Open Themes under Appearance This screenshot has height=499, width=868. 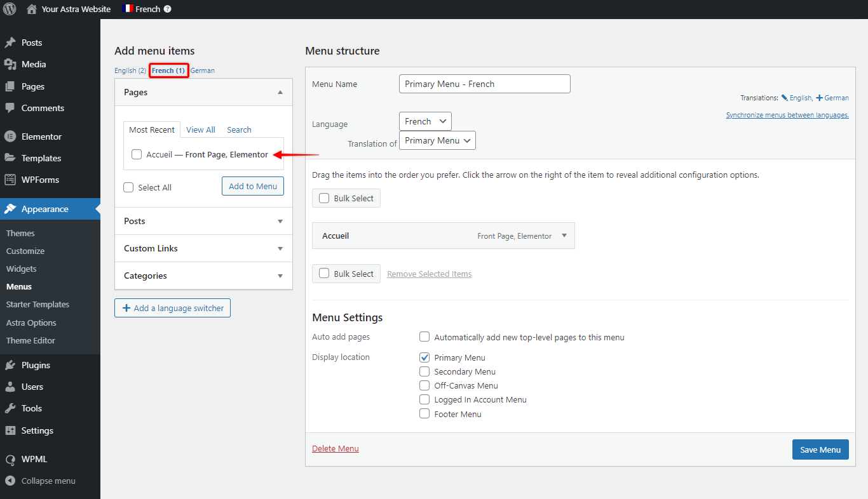click(20, 233)
